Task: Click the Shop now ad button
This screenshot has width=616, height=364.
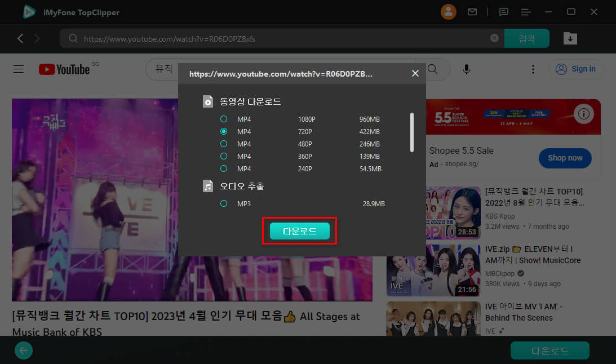Action: (x=565, y=158)
